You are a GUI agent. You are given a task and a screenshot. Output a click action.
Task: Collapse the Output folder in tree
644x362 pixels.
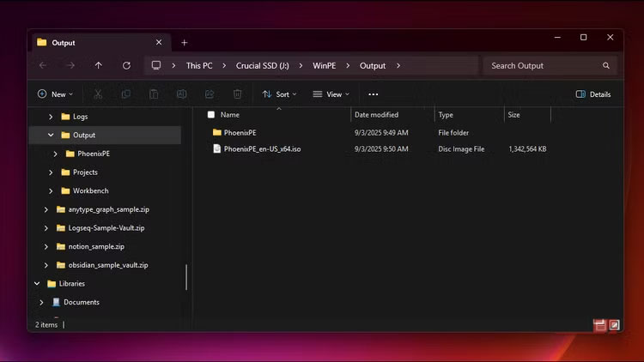point(51,135)
